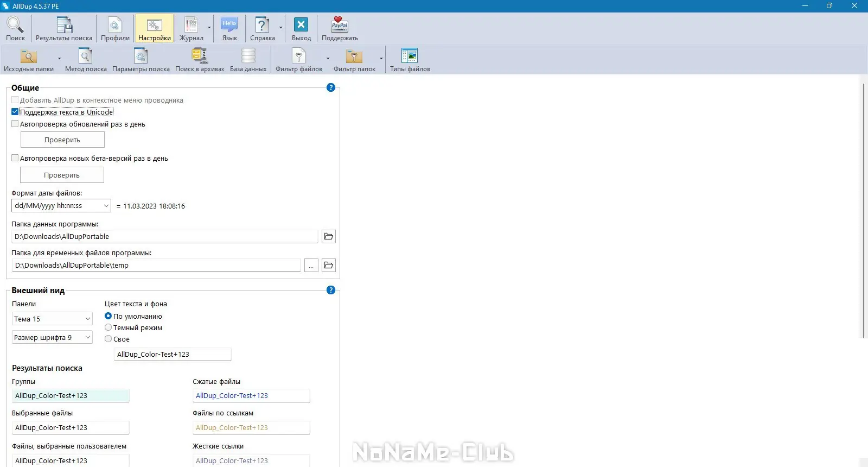Open the Профили toolbar icon
The height and width of the screenshot is (467, 868).
point(115,28)
